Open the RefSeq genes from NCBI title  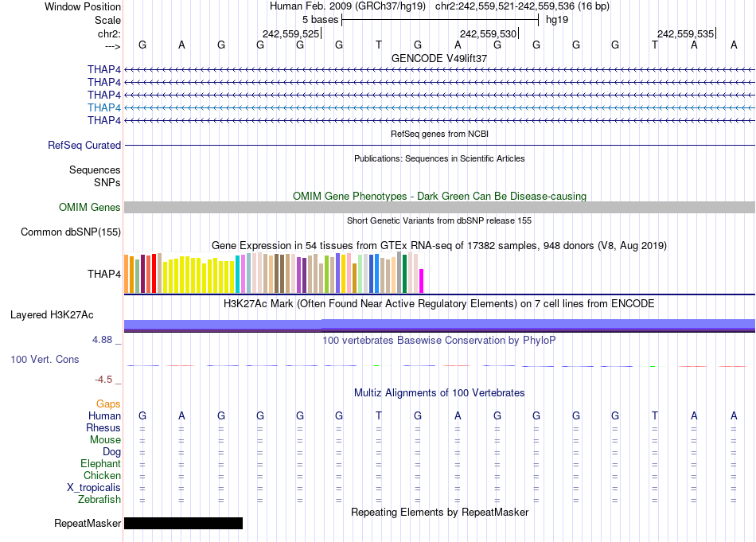439,134
